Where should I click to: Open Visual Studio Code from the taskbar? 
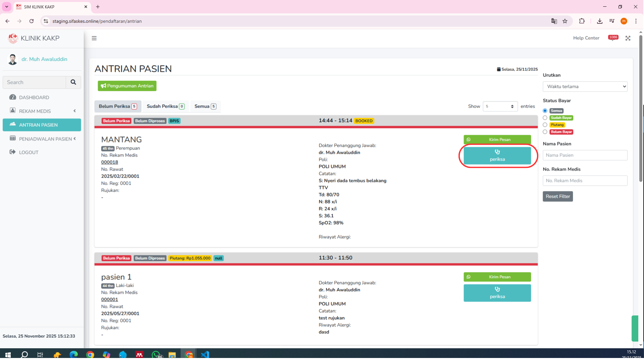click(205, 355)
